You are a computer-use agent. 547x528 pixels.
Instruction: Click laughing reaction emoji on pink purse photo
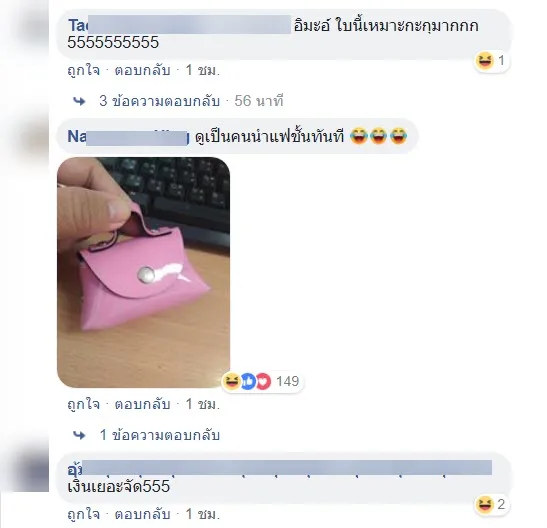point(231,381)
